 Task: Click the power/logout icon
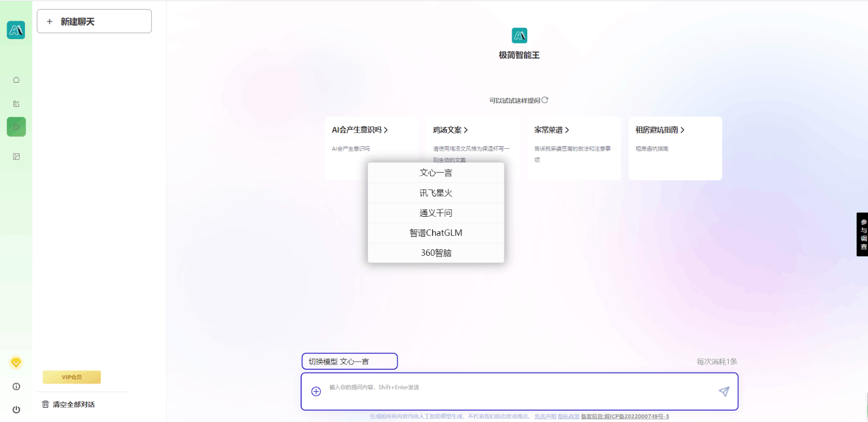[16, 410]
